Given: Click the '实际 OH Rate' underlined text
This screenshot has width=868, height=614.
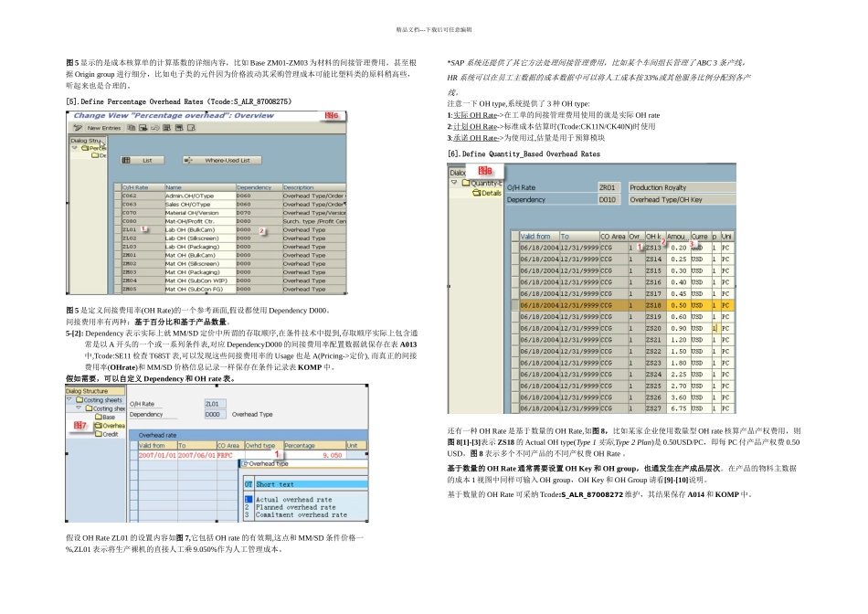Looking at the screenshot, I should click(x=475, y=115).
